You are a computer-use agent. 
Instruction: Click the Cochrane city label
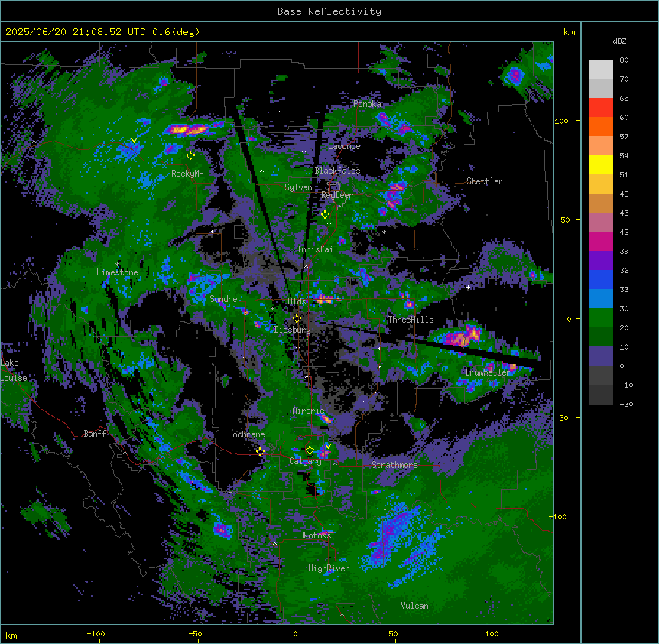(246, 434)
